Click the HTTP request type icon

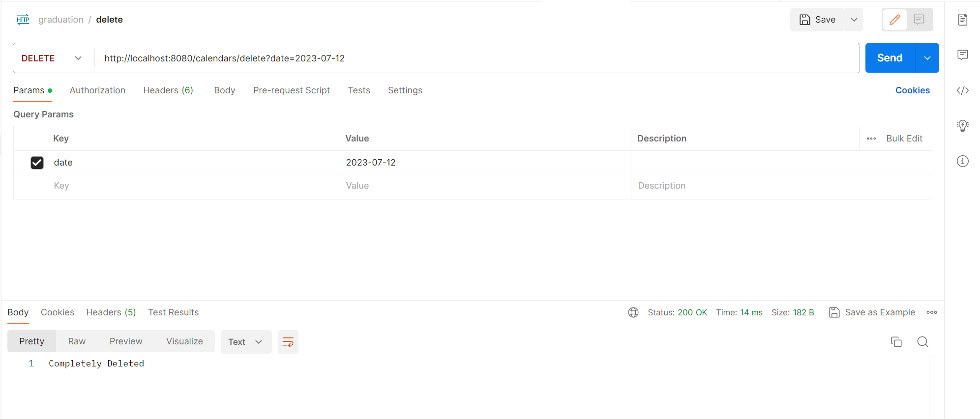pyautogui.click(x=23, y=20)
